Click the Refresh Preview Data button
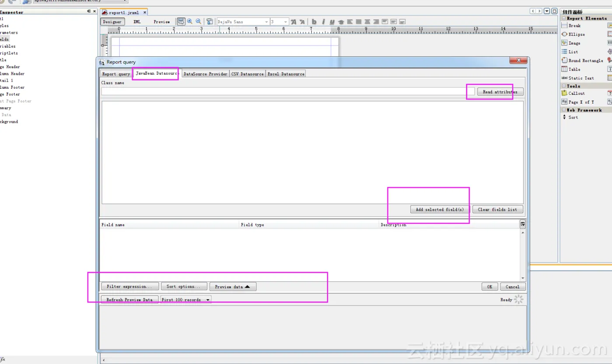612x364 pixels. 129,300
